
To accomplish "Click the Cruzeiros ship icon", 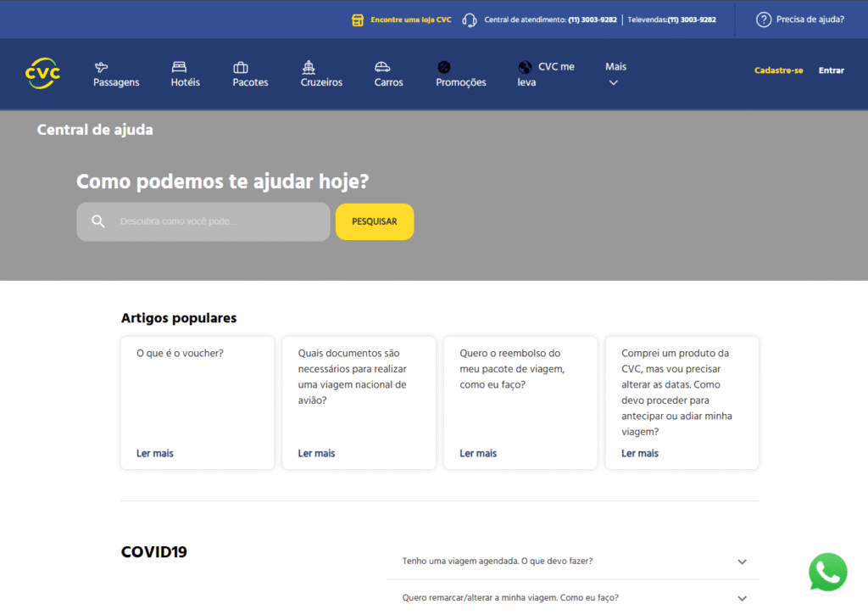I will pos(309,67).
